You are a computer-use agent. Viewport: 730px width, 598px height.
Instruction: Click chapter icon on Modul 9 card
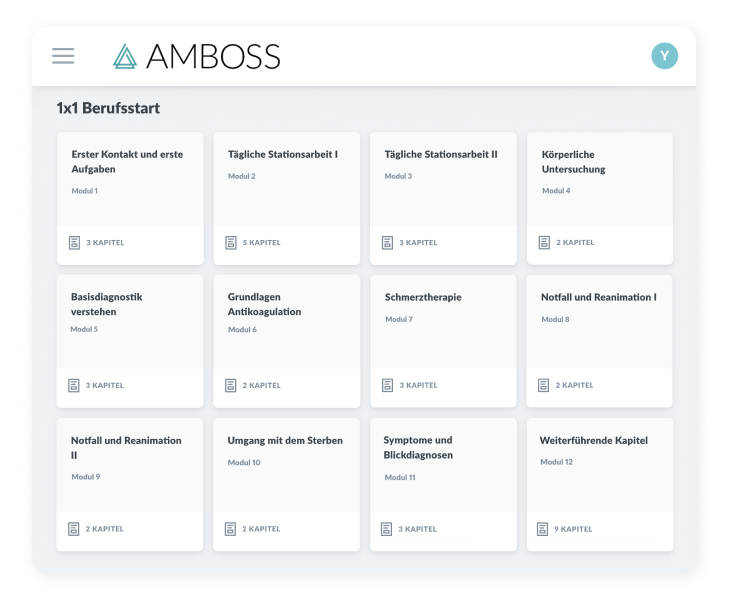74,529
